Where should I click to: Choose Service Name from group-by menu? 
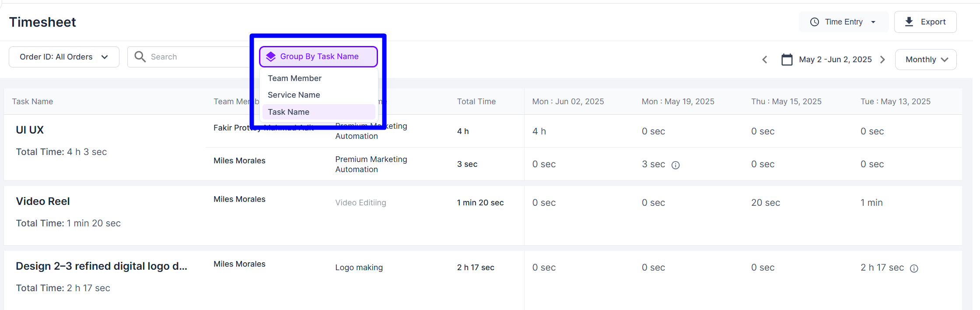tap(294, 95)
